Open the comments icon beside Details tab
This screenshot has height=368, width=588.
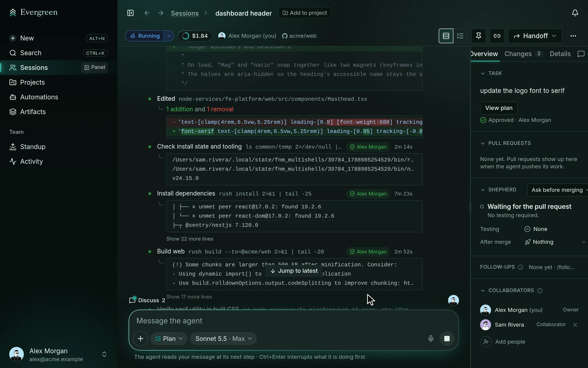[581, 54]
